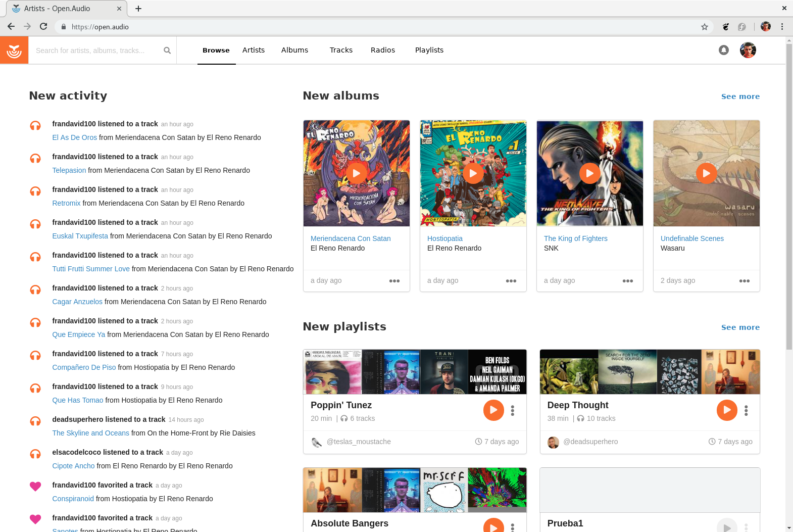Play the Meriendacena Con Satan album
Screen dimensions: 793x532
pyautogui.click(x=357, y=173)
